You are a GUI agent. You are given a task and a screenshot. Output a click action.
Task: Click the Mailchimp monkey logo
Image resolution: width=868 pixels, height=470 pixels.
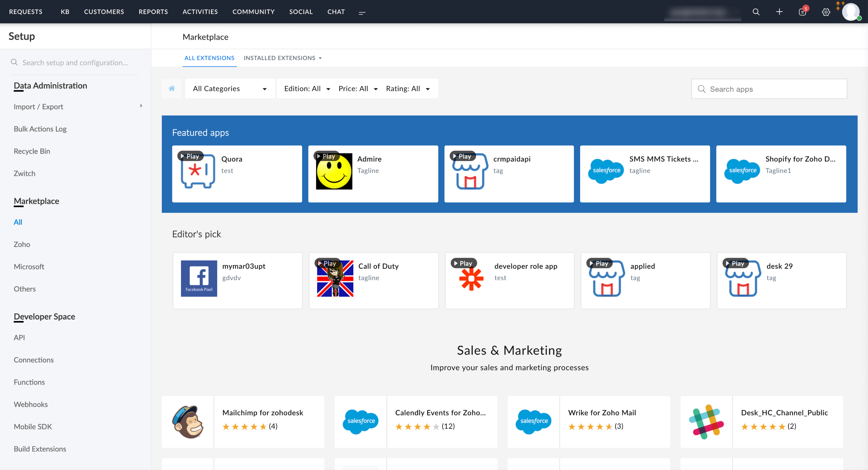(x=188, y=422)
